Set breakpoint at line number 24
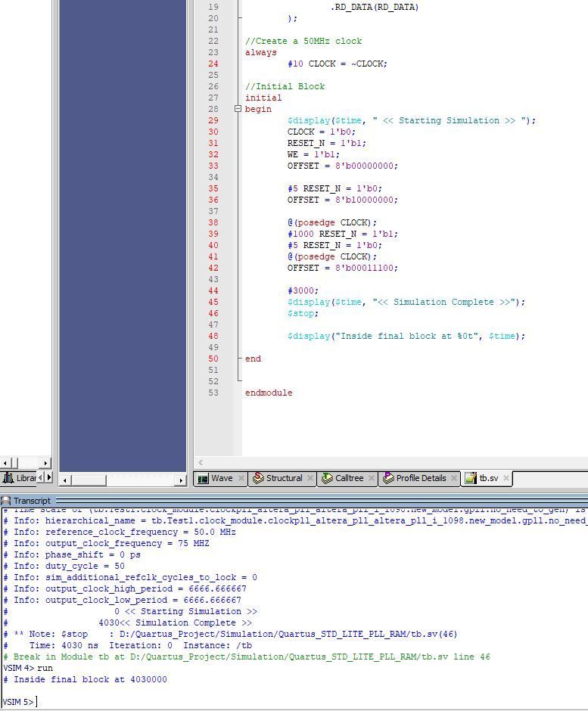The image size is (588, 711). click(213, 64)
